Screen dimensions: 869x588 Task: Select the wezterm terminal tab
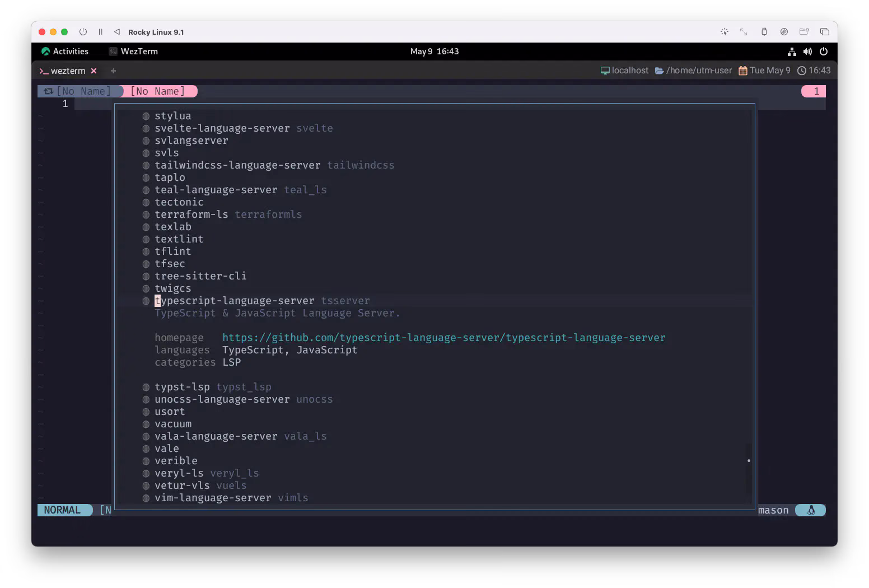click(x=62, y=71)
